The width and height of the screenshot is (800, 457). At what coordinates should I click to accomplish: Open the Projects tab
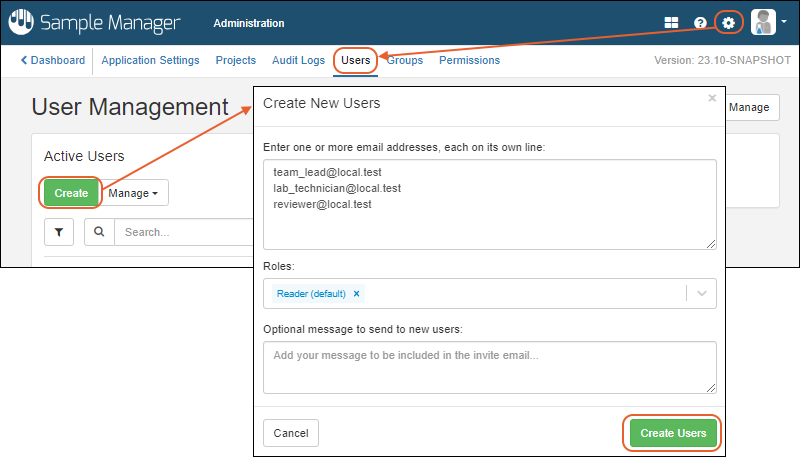click(x=236, y=60)
